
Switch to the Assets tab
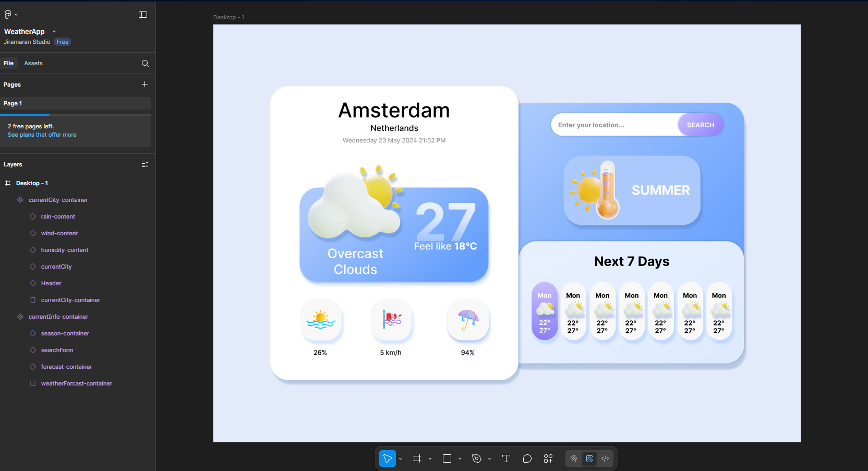[x=33, y=64]
